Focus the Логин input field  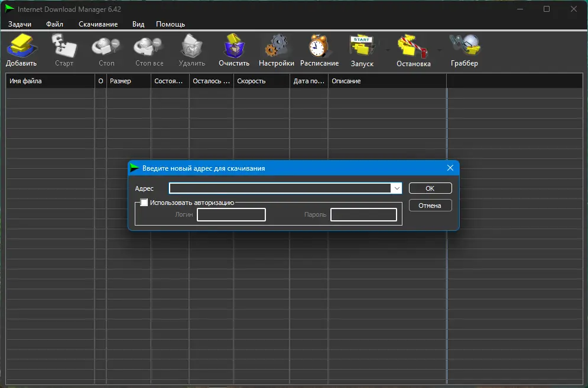[232, 215]
